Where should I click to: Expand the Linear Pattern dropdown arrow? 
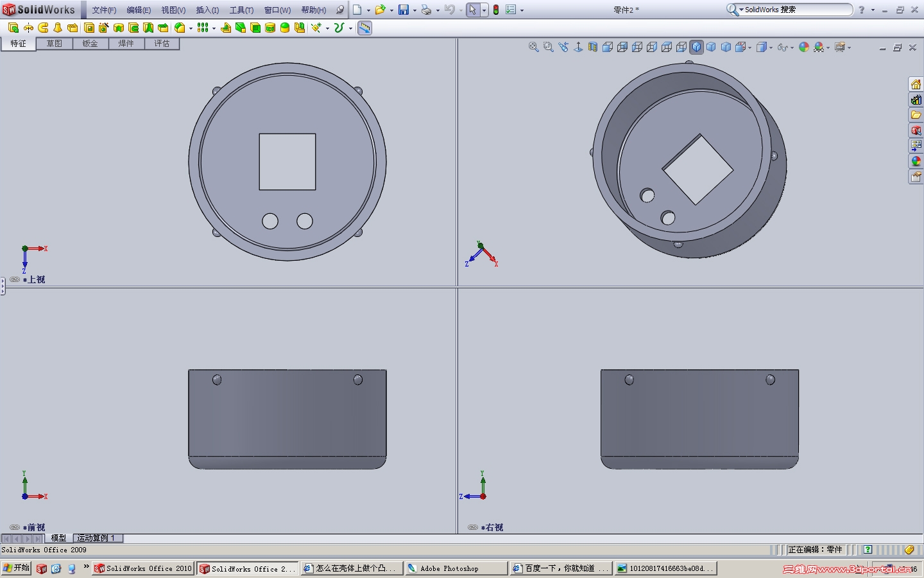point(214,28)
